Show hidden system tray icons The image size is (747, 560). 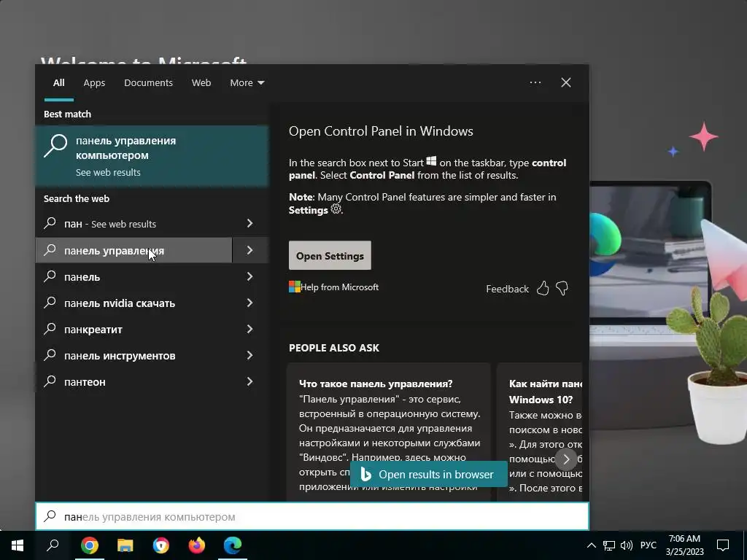pos(591,545)
